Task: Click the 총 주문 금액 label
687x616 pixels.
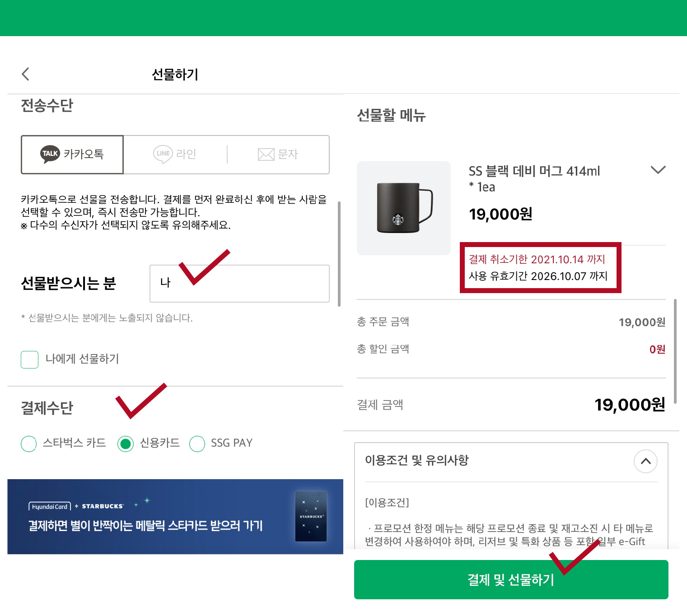Action: click(x=383, y=322)
